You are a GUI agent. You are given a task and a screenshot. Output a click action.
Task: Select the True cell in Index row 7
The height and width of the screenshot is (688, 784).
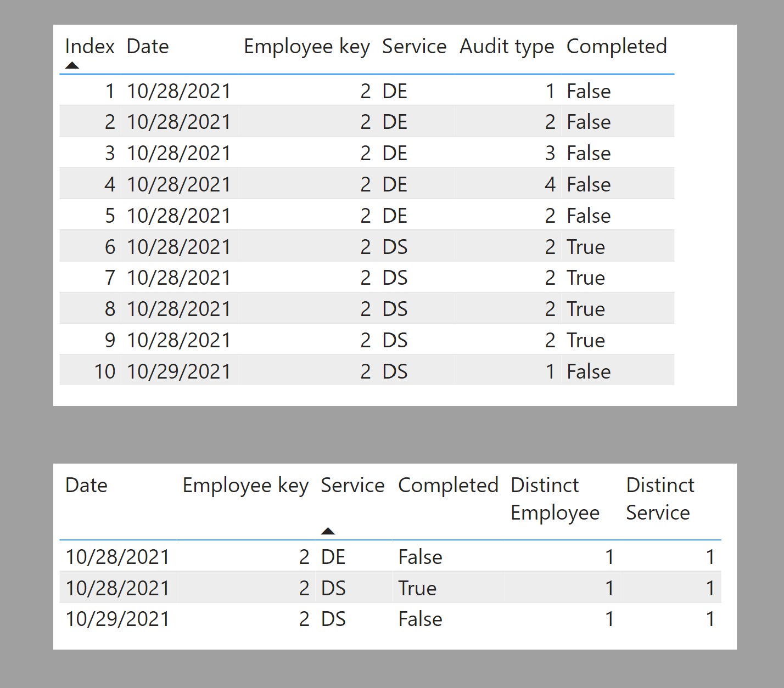point(586,278)
